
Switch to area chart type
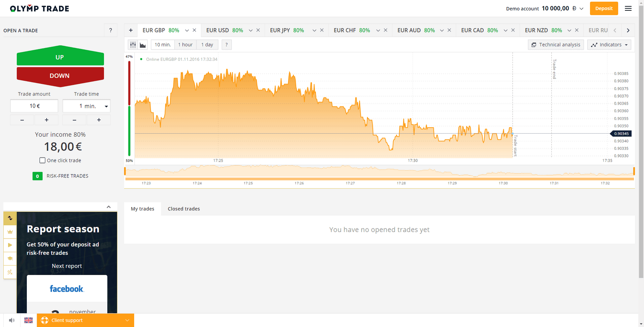tap(143, 45)
